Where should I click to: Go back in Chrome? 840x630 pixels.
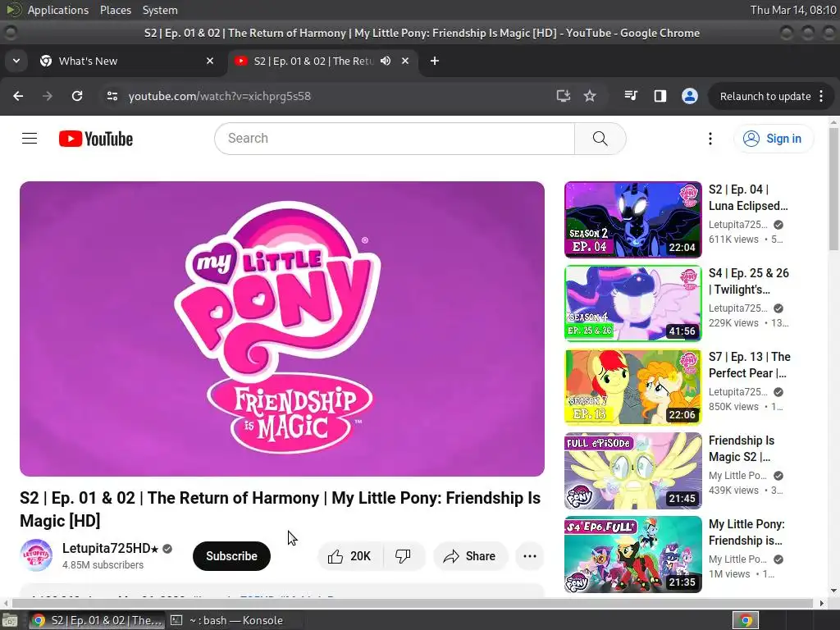tap(18, 96)
